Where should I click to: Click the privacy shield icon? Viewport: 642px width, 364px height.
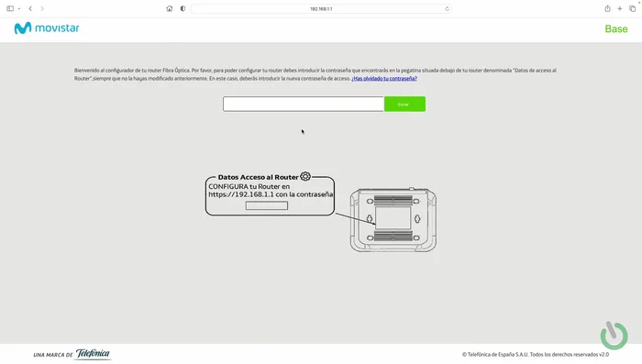point(183,8)
